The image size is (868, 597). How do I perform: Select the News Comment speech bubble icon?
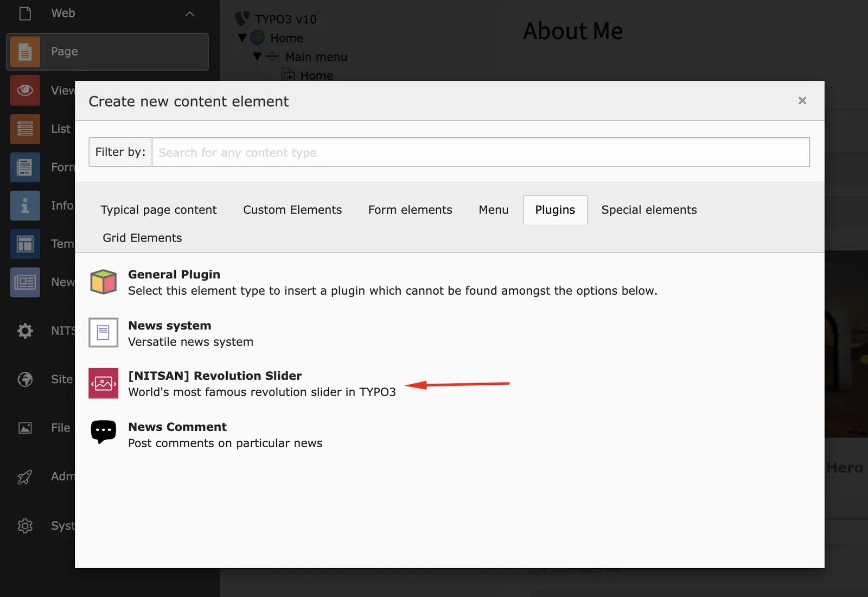[x=104, y=432]
